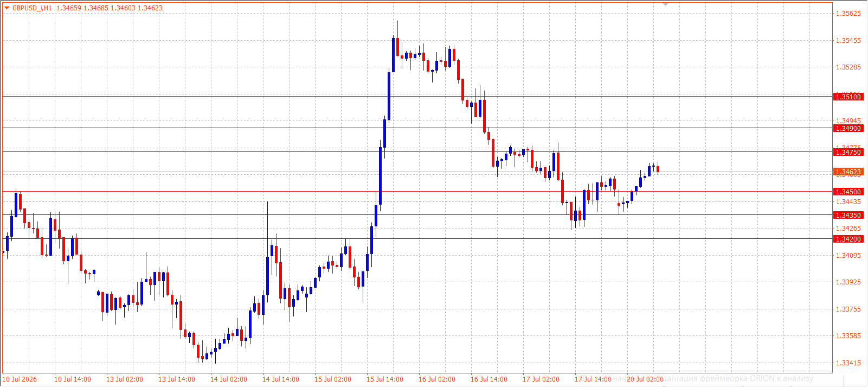Screen dimensions: 868x387
Task: Click the GBPUSD_i,H1 chart title text
Action: tap(32, 8)
